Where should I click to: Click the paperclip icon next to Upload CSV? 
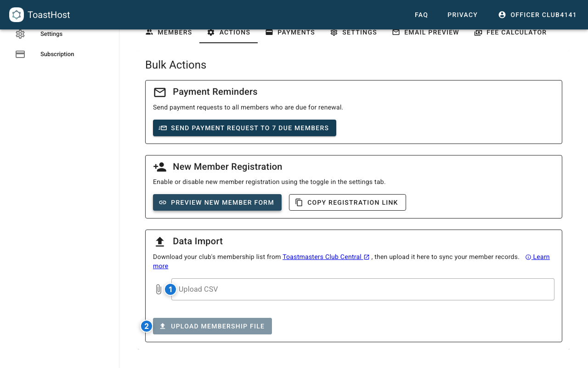[158, 289]
